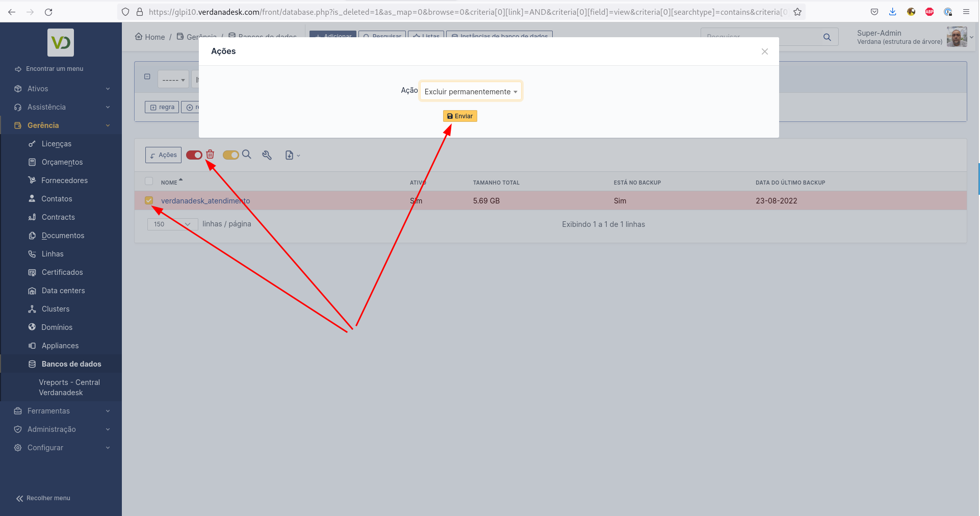Click the red trash deletion icon

tap(210, 154)
